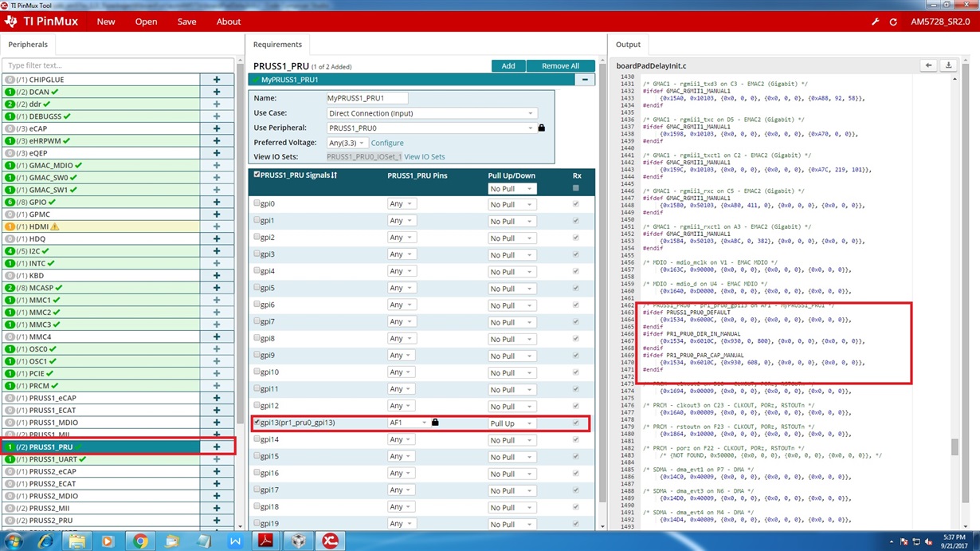Click the wrench settings icon in header
This screenshot has width=980, height=551.
[875, 22]
